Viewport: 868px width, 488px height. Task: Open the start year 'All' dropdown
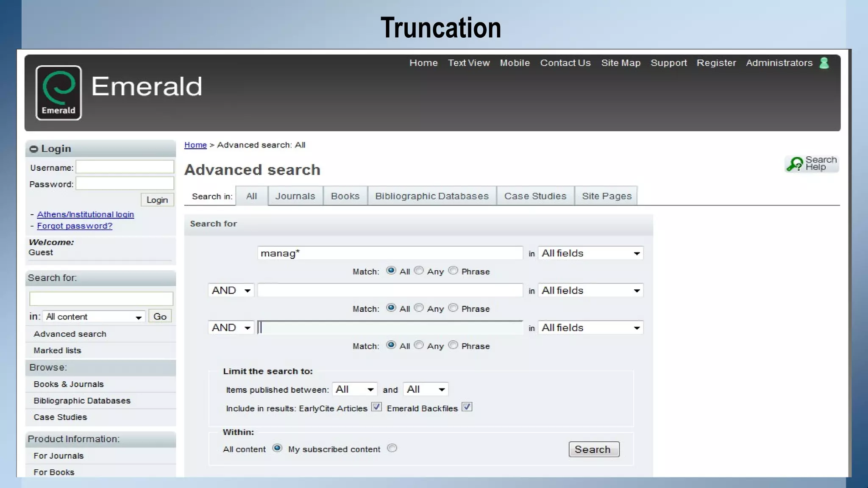[355, 389]
